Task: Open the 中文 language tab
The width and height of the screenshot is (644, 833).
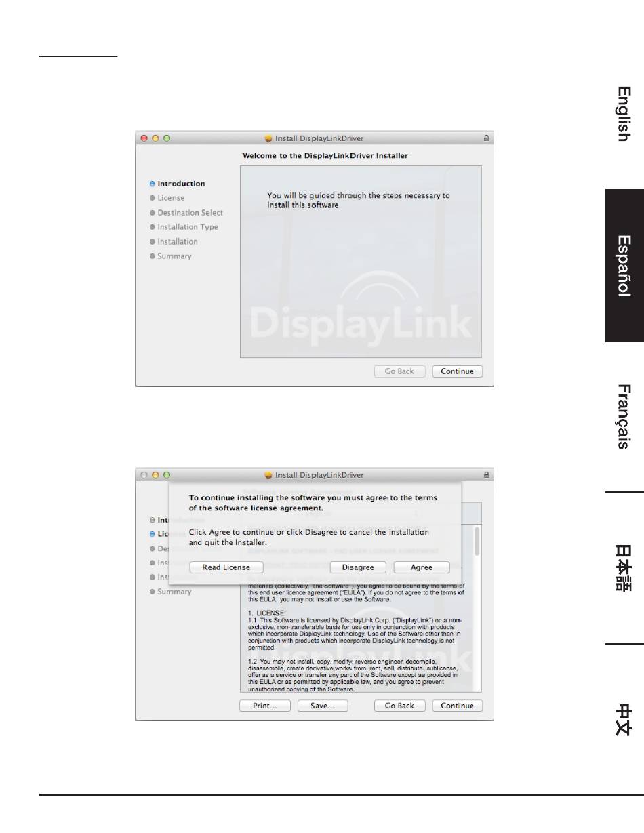Action: pos(624,720)
